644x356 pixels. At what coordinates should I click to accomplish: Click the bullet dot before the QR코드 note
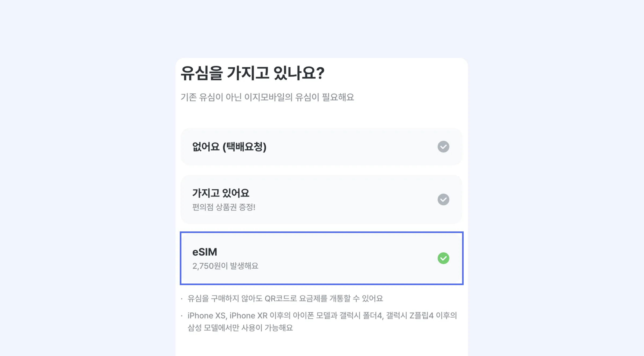tap(182, 299)
